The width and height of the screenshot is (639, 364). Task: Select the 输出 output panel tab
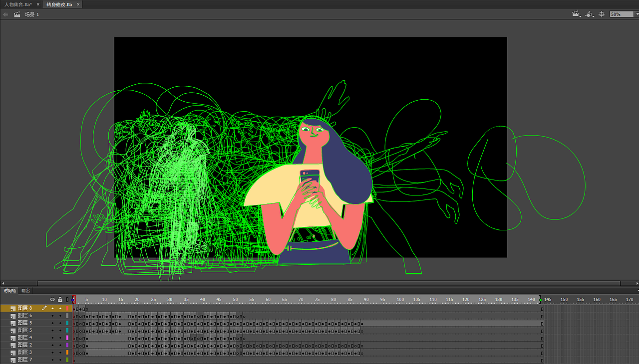pyautogui.click(x=25, y=290)
